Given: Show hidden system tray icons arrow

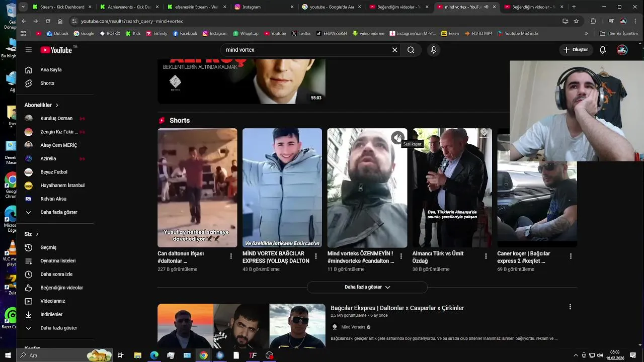Looking at the screenshot, I should 576,355.
